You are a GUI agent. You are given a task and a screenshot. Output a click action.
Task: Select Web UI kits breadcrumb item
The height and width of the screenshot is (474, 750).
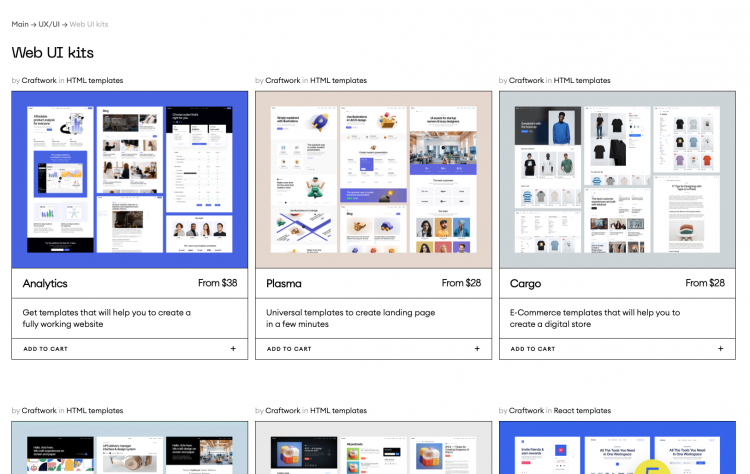click(89, 24)
